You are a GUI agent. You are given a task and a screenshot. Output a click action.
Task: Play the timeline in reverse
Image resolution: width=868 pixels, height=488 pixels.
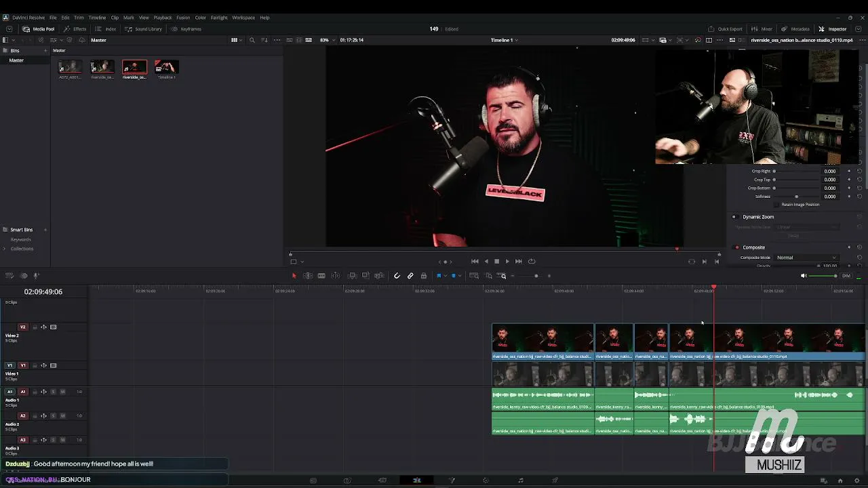[x=486, y=261]
